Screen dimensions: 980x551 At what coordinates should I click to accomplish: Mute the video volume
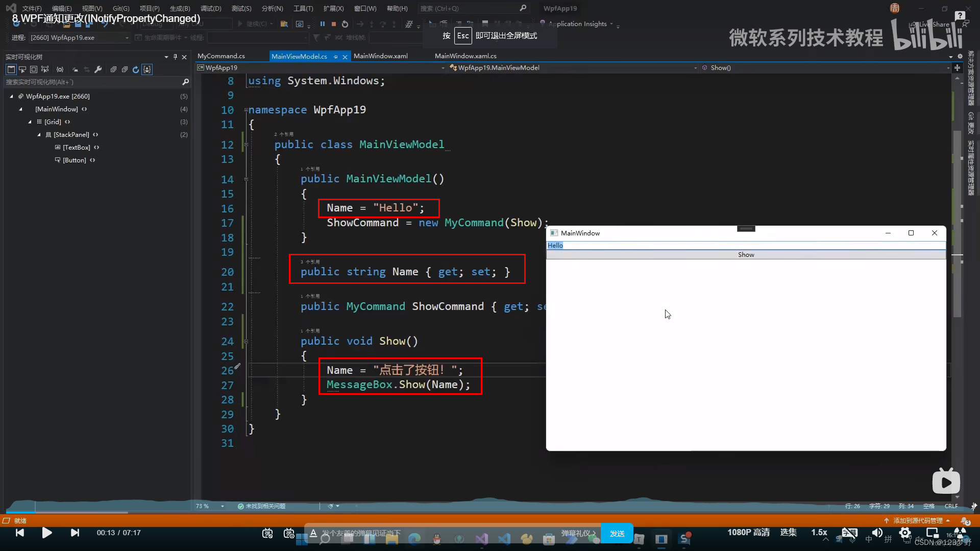tap(877, 533)
